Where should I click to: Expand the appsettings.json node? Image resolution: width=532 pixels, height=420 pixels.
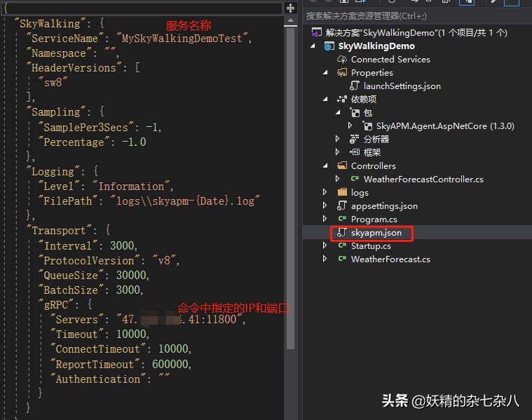[325, 205]
